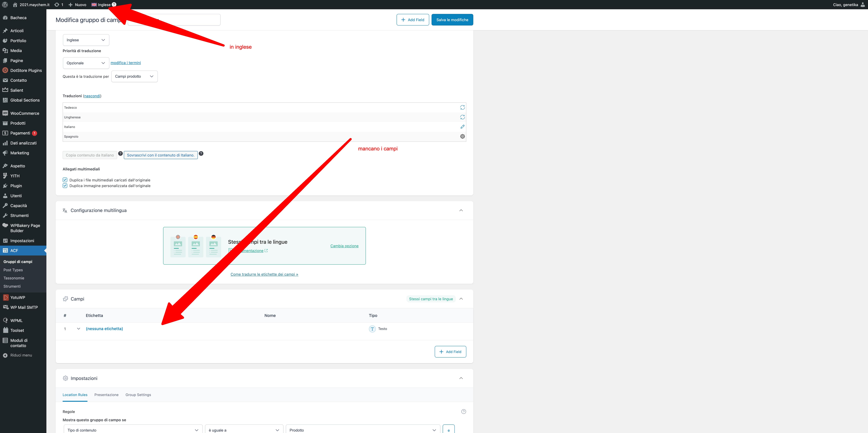Viewport: 868px width, 433px height.
Task: Click Sovrascrivi con il contenuto di Italiano
Action: (161, 155)
